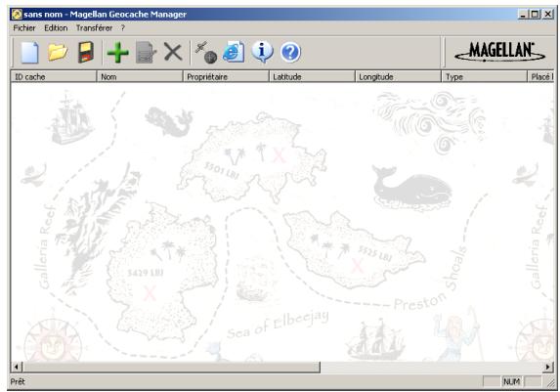This screenshot has width=560, height=392.
Task: Sort by the ID cache column header
Action: coord(54,76)
